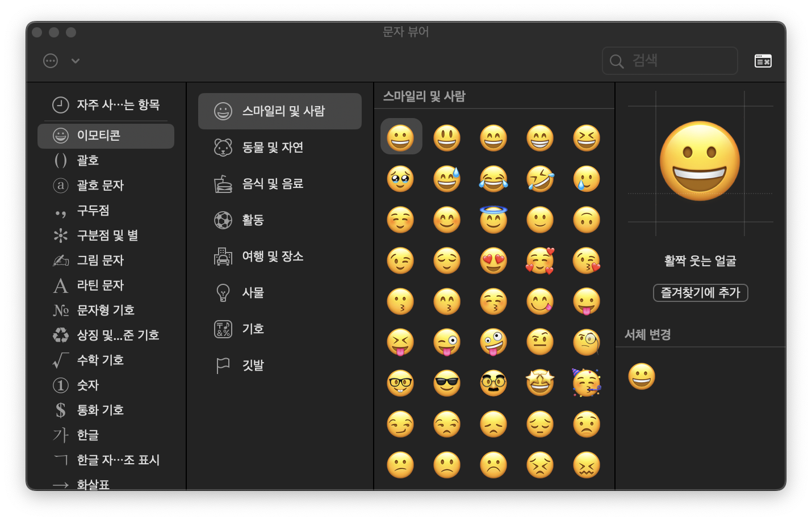The image size is (812, 521).
Task: Open 상징 및 표준 기호 sidebar item
Action: pos(106,335)
